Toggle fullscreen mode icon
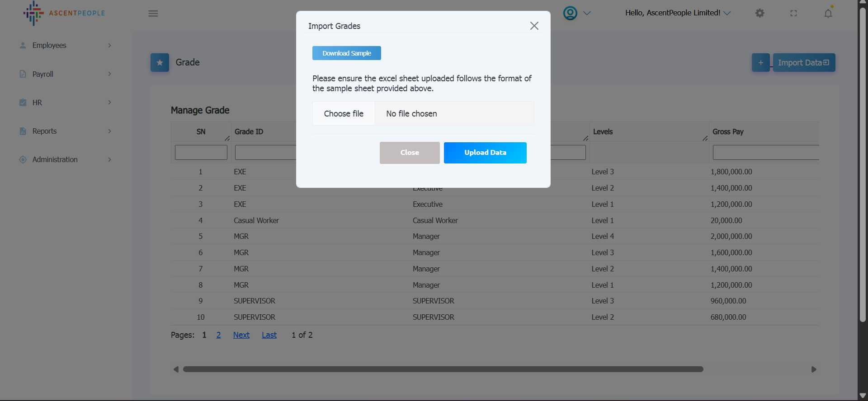Image resolution: width=868 pixels, height=401 pixels. coord(793,13)
